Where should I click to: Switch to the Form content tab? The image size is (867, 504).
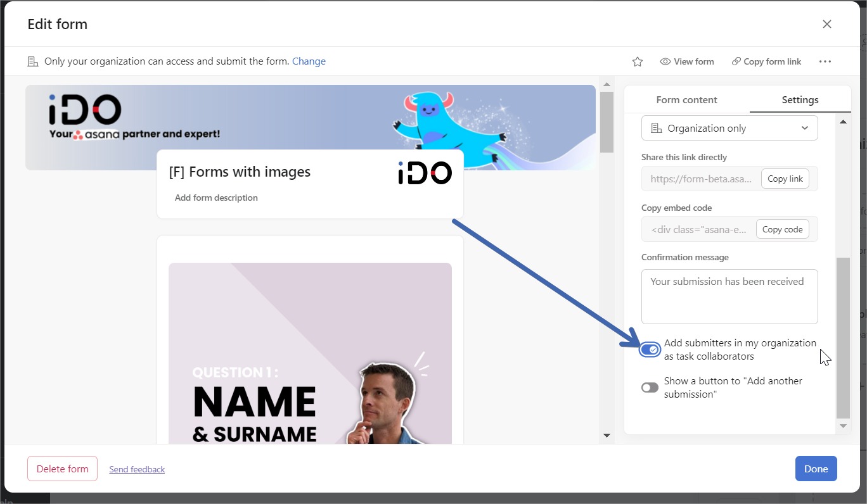(x=686, y=99)
